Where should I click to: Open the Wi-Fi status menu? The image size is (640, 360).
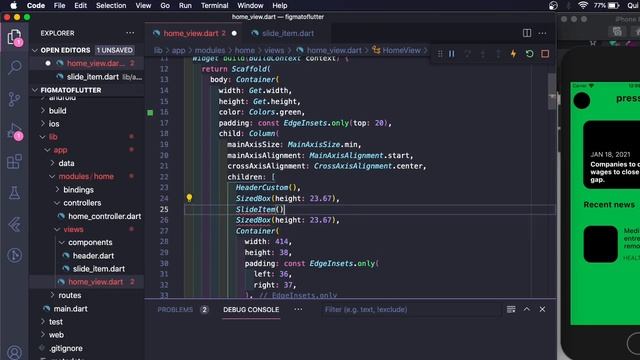(x=583, y=5)
